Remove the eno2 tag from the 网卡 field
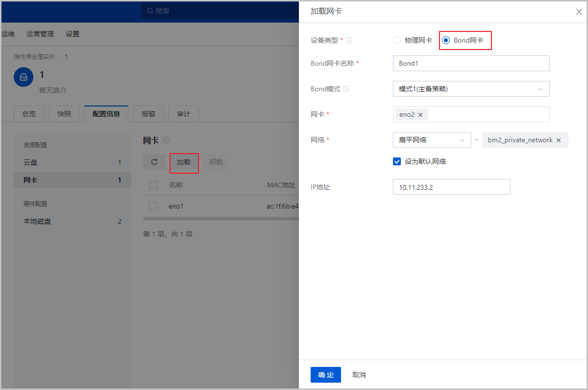The height and width of the screenshot is (390, 588). pos(420,115)
